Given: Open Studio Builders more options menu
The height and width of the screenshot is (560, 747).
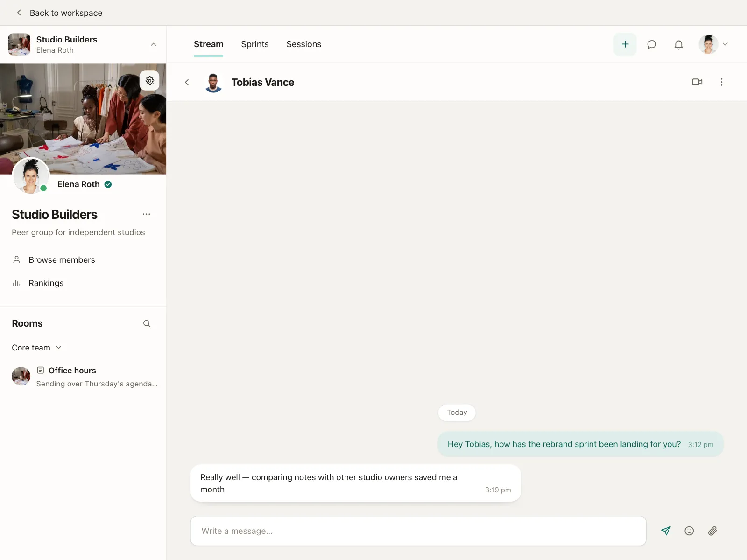Looking at the screenshot, I should coord(147,214).
